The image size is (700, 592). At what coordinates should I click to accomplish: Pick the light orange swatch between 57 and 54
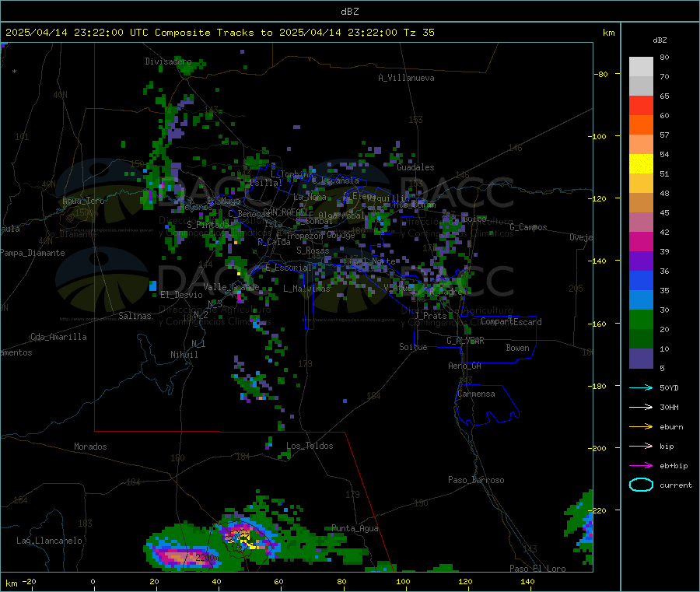point(641,144)
